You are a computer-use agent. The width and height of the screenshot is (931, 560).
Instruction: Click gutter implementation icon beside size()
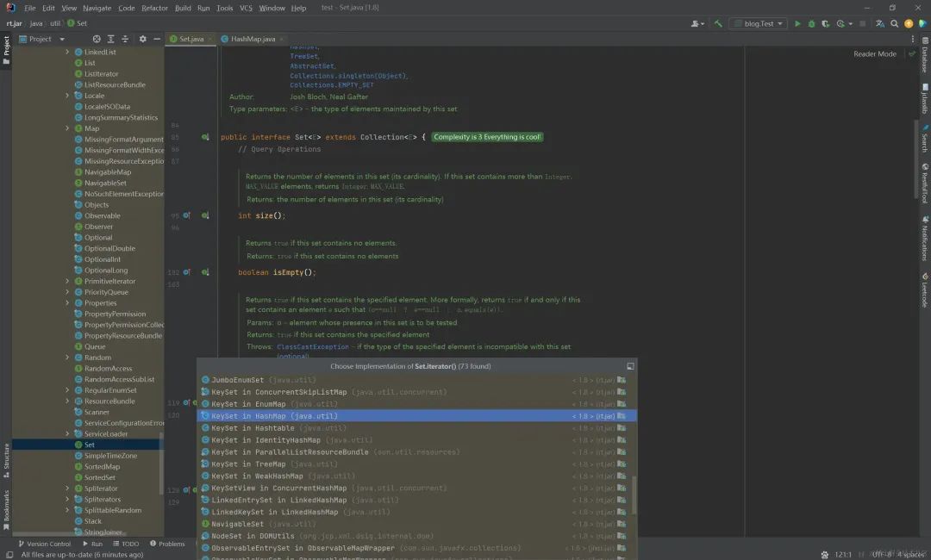pyautogui.click(x=185, y=215)
